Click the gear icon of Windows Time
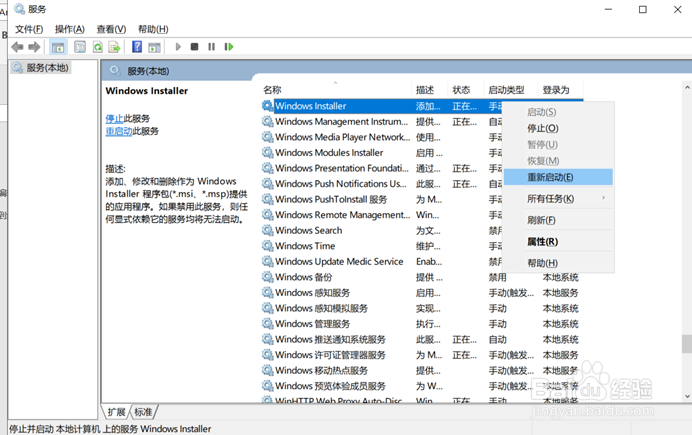 [267, 246]
